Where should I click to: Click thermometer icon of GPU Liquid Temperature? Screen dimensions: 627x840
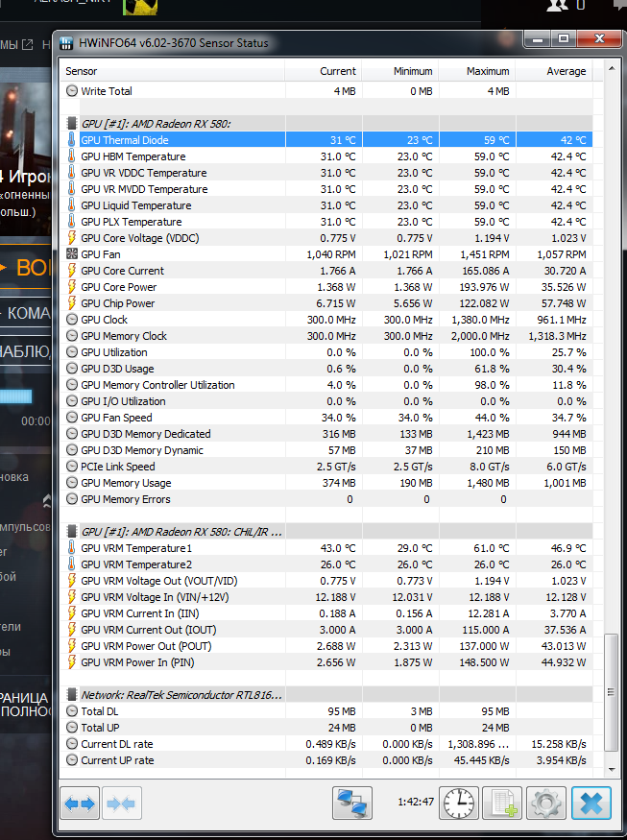[x=71, y=205]
